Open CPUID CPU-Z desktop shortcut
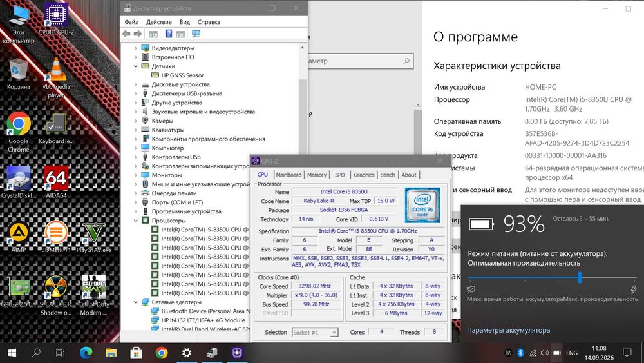Viewport: 644px width, 363px height. [x=56, y=19]
